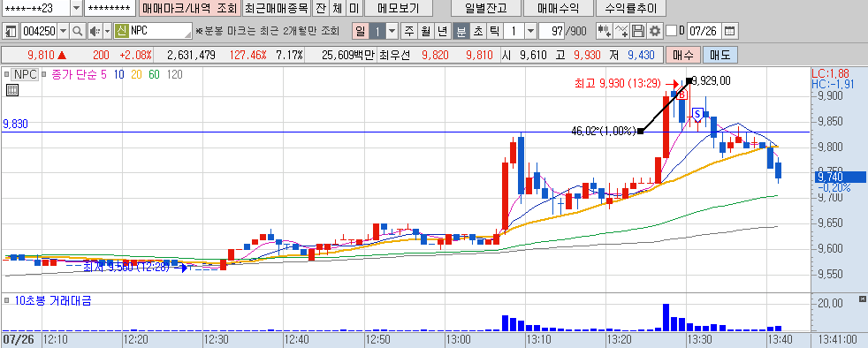Click the 9,929.00 trendline label
868x348 pixels.
712,80
